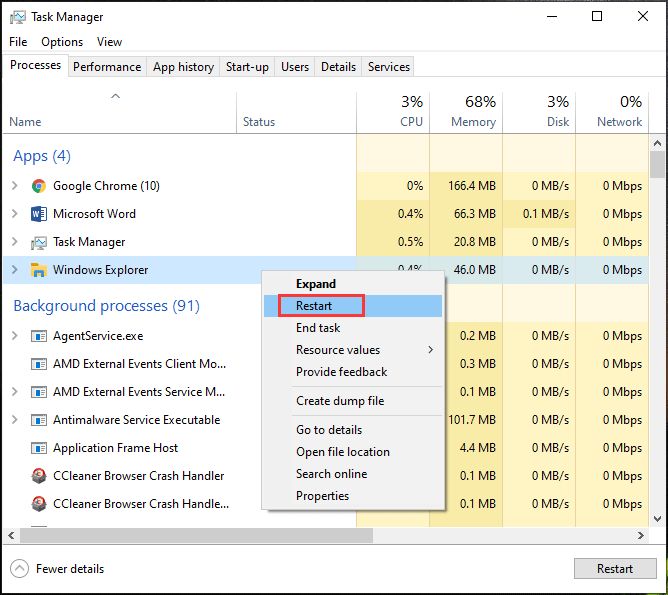The width and height of the screenshot is (668, 595).
Task: Click the Fewer details arrow icon
Action: tap(19, 569)
